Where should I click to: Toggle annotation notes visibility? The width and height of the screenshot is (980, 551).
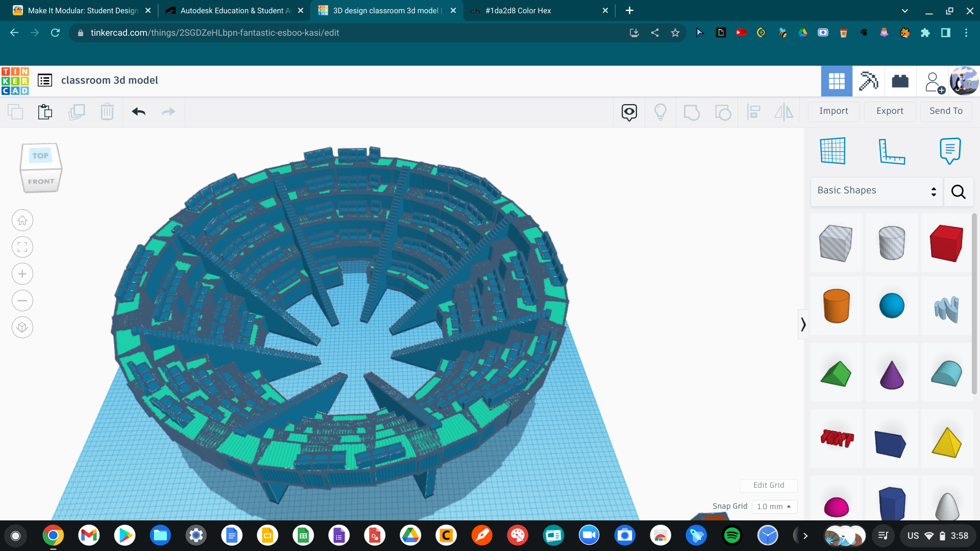[628, 112]
